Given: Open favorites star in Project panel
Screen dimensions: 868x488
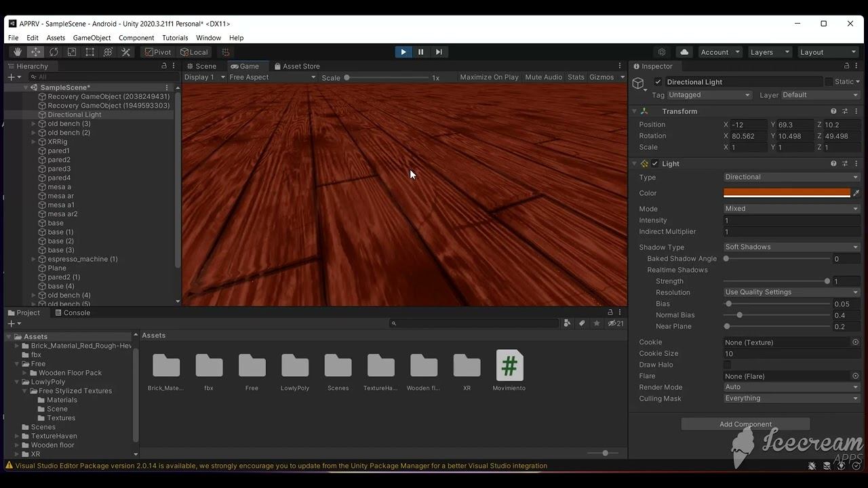Looking at the screenshot, I should coord(597,323).
